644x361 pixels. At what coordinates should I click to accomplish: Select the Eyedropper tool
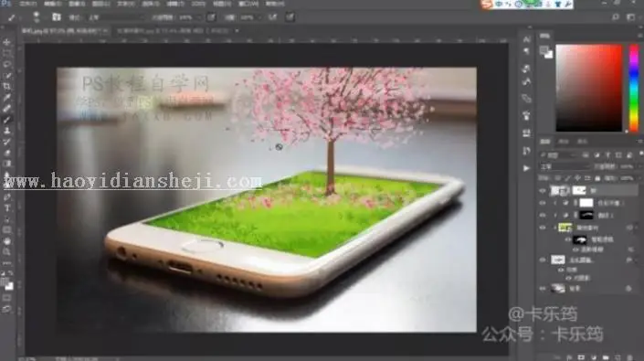coord(7,98)
